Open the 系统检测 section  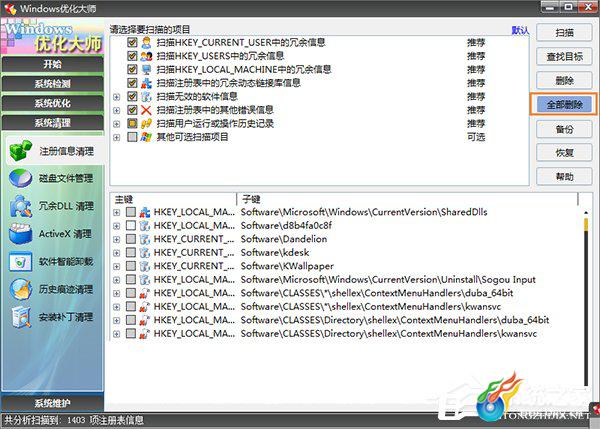pos(52,83)
